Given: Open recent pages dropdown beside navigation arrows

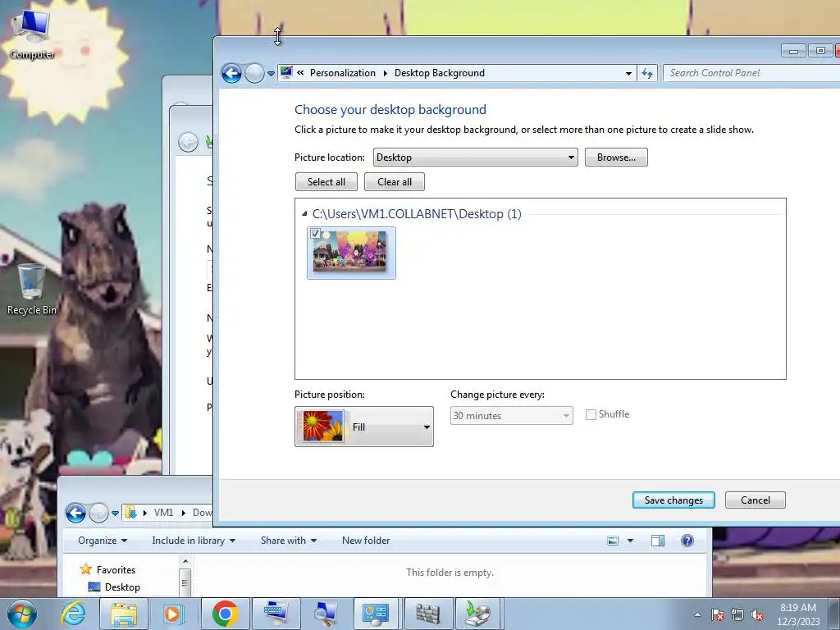Looking at the screenshot, I should (271, 73).
